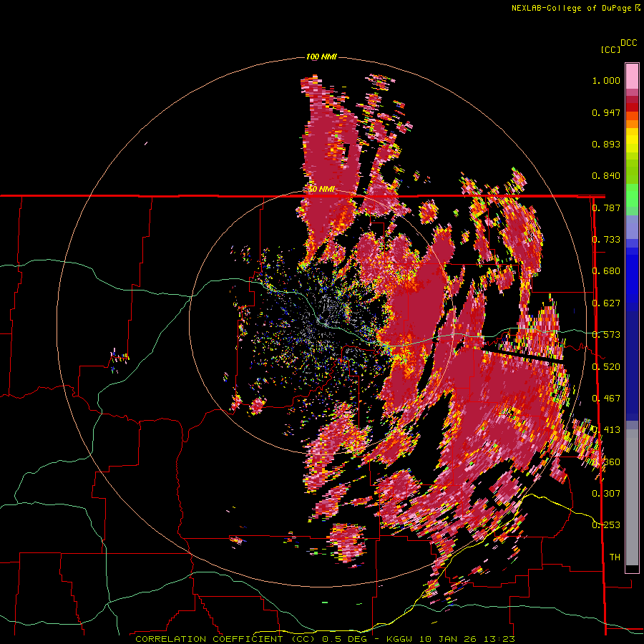
Task: Click the bright green segment of the color bar
Action: click(632, 195)
